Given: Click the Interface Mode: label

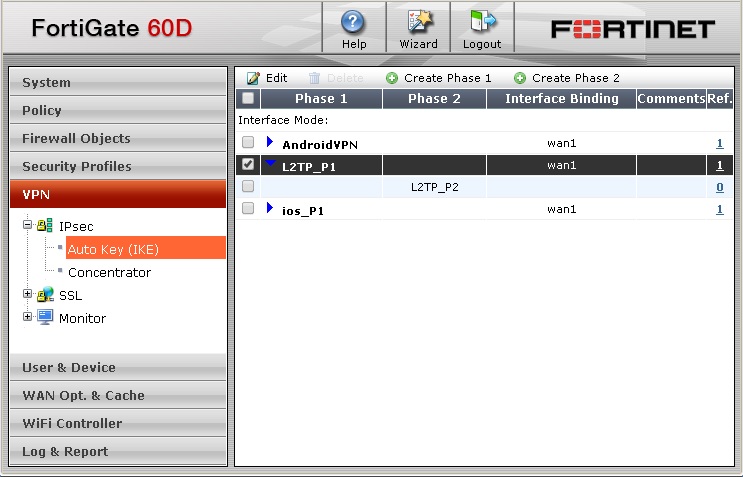Looking at the screenshot, I should [x=283, y=120].
